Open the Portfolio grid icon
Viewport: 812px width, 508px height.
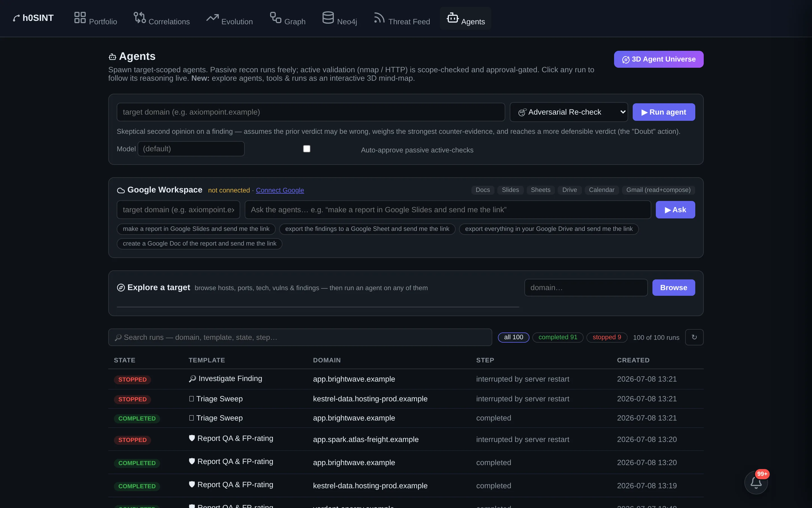tap(80, 17)
